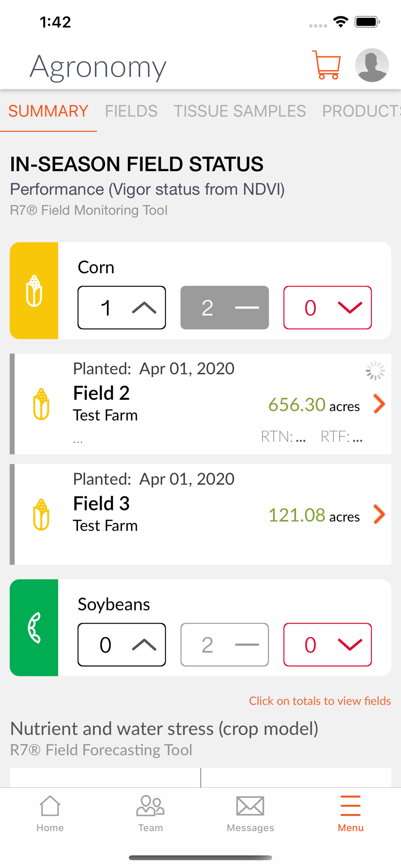Select Soybeans steady fields count button
Image resolution: width=401 pixels, height=868 pixels.
(224, 645)
